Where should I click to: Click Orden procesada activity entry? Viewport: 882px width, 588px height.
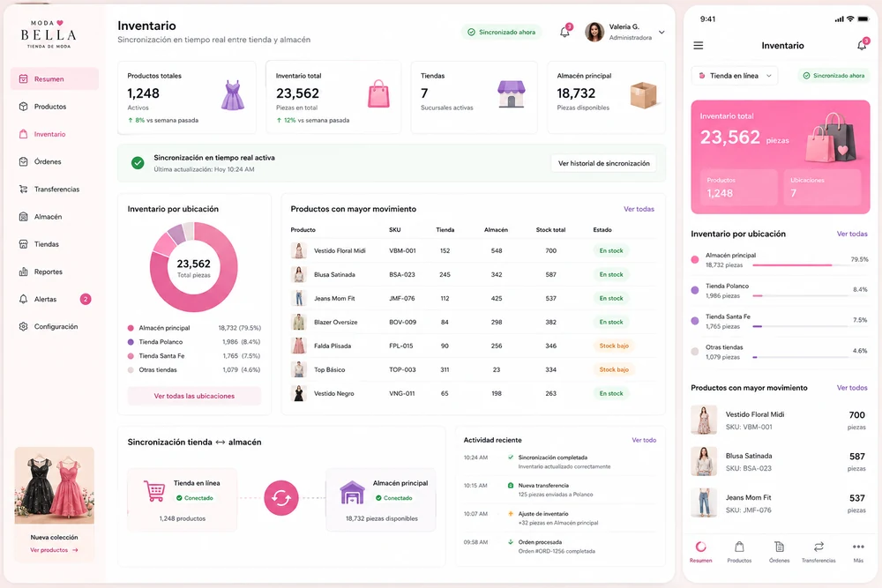pyautogui.click(x=559, y=547)
